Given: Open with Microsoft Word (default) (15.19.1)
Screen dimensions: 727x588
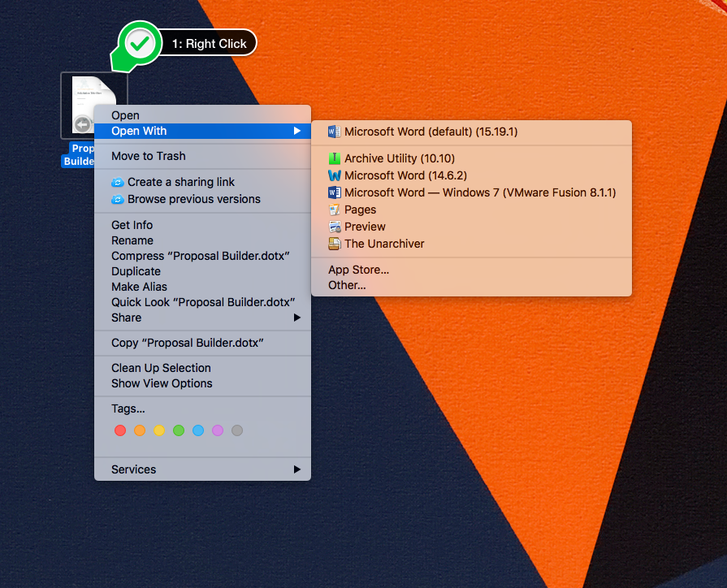Looking at the screenshot, I should (471, 132).
